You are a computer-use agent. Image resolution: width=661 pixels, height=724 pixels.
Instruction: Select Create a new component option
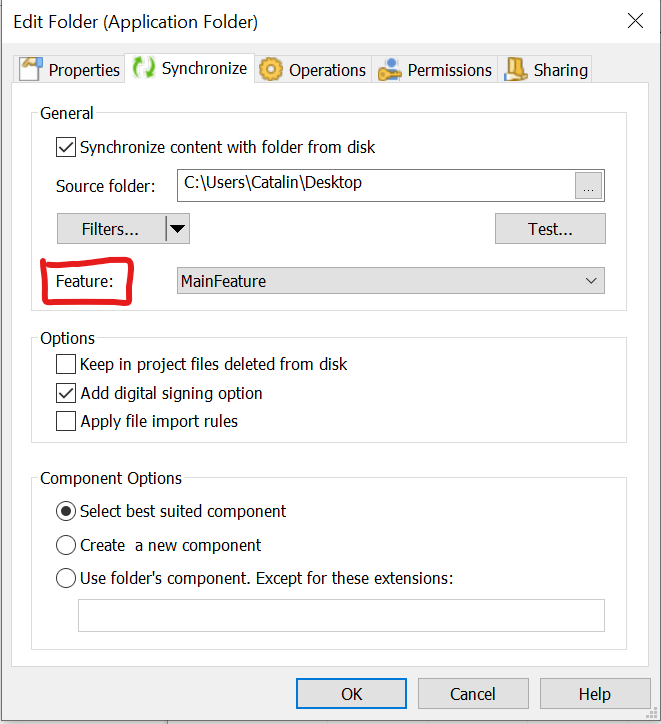(66, 545)
